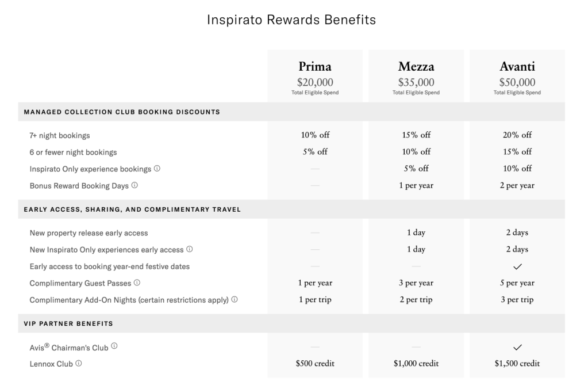Click Avanti's $1,500 credit Lennox Club cell
This screenshot has width=588, height=385.
(517, 363)
